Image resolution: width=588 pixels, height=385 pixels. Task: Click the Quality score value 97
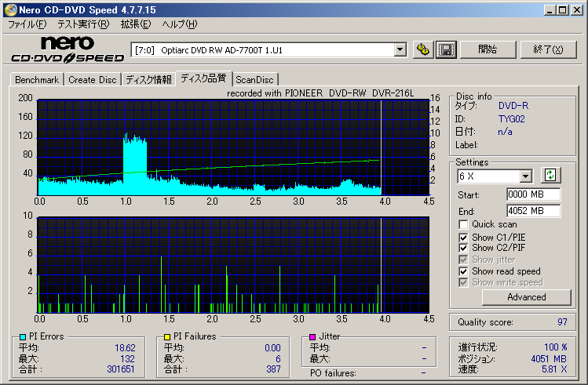pyautogui.click(x=562, y=322)
